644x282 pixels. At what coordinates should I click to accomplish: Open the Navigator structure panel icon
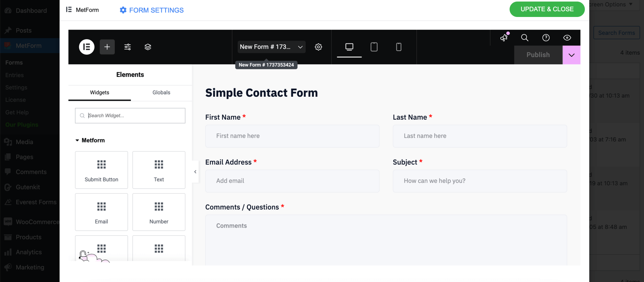point(147,47)
